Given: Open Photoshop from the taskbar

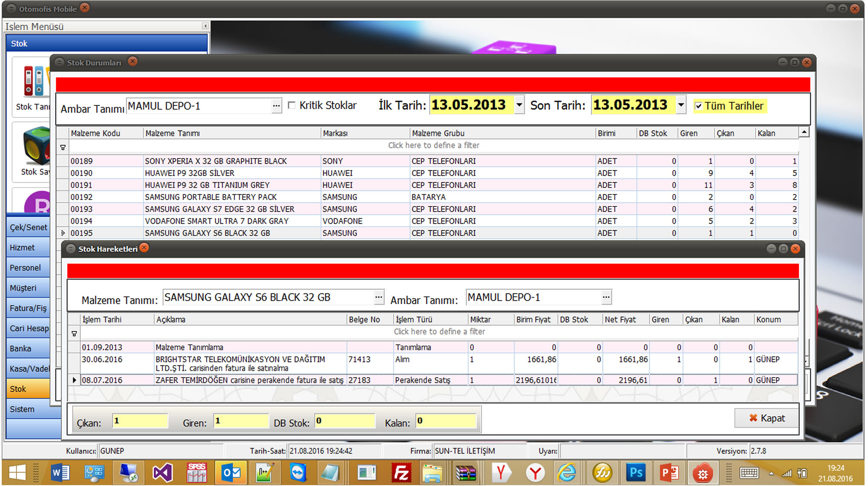Looking at the screenshot, I should point(635,473).
